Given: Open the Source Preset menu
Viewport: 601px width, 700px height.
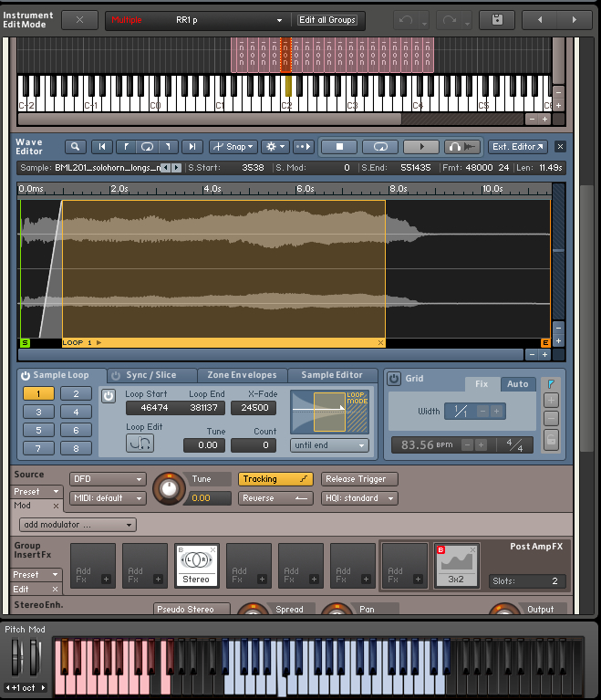Looking at the screenshot, I should tap(36, 492).
